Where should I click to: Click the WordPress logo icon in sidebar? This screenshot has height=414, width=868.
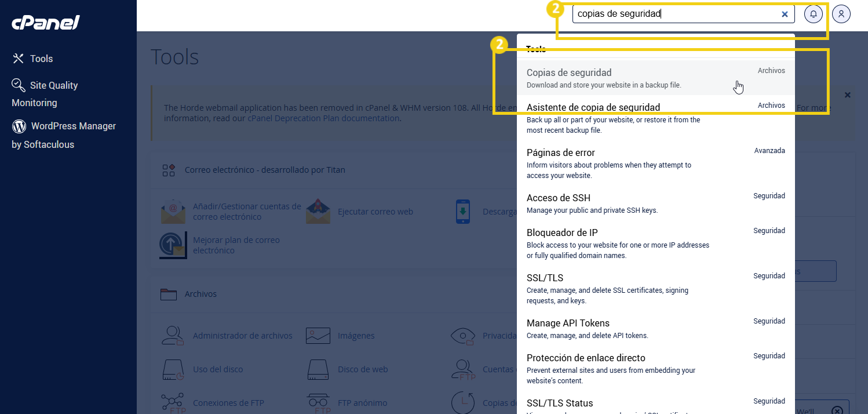point(19,126)
